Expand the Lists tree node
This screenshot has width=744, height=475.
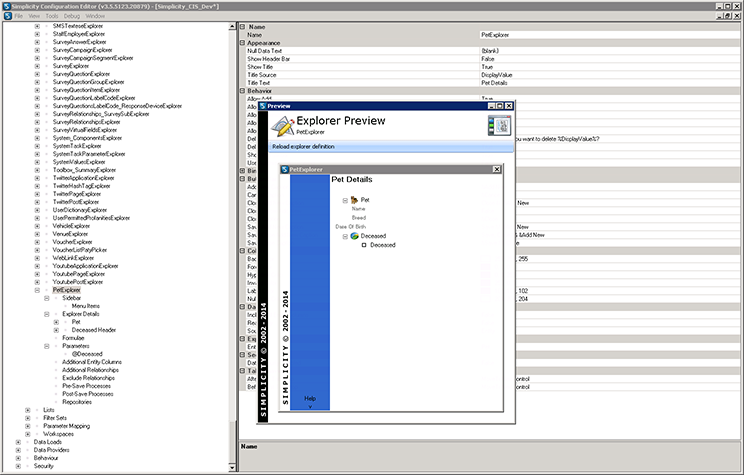[x=28, y=410]
